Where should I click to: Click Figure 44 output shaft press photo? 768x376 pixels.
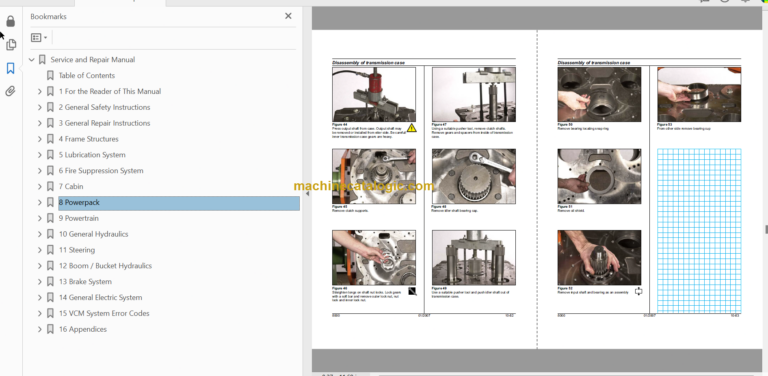pos(374,94)
